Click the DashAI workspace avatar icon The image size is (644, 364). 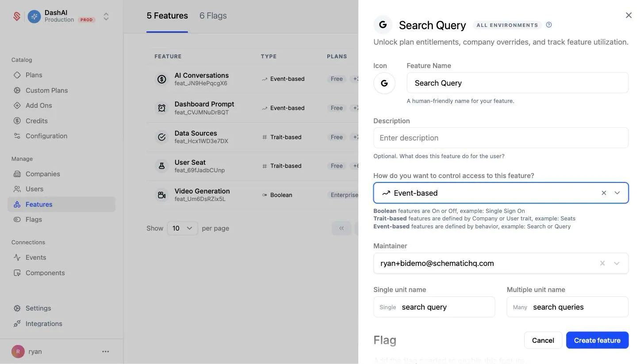pyautogui.click(x=34, y=16)
